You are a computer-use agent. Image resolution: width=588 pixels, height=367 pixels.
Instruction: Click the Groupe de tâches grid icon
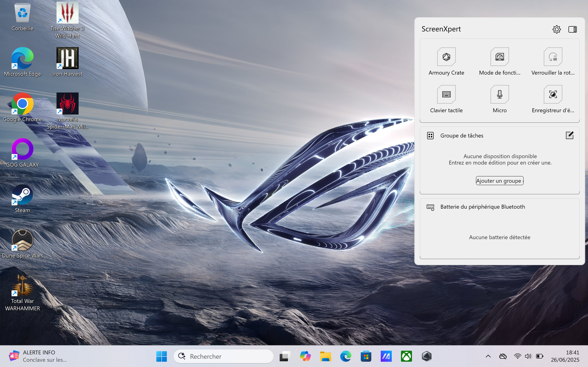430,135
